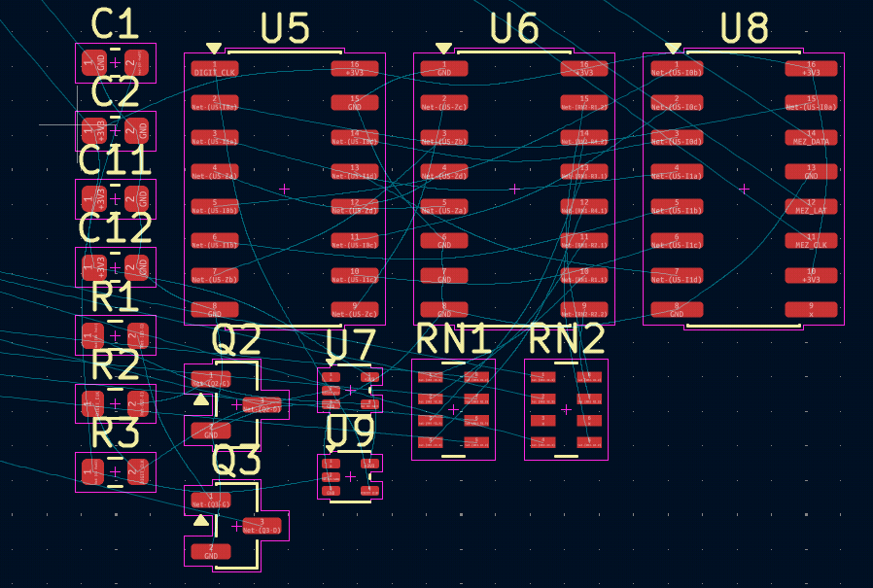The width and height of the screenshot is (873, 588).
Task: Click U5 pad 12 labeled Net-(U5-Zd)
Action: (355, 207)
